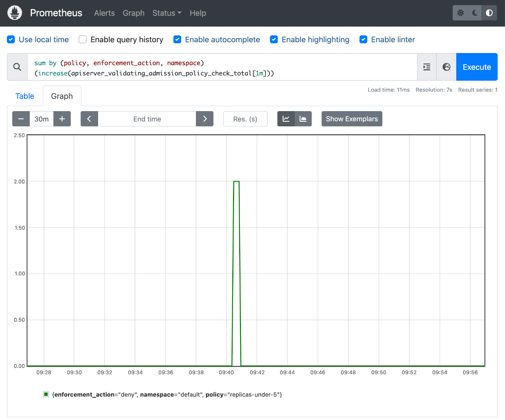Click the Resolution: 7s text

(x=434, y=90)
